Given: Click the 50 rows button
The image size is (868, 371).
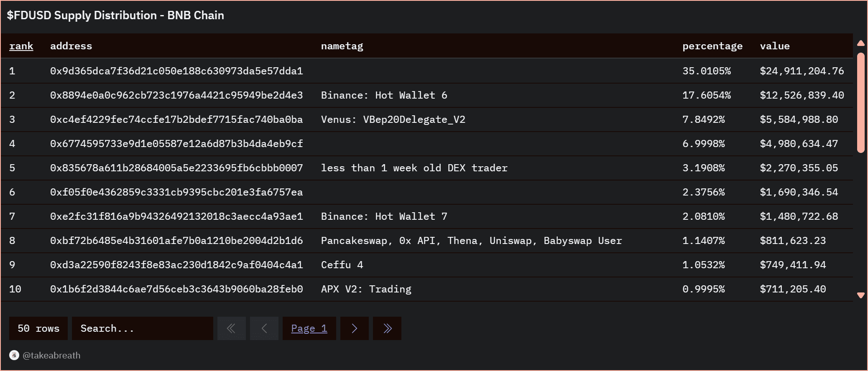Looking at the screenshot, I should tap(38, 328).
